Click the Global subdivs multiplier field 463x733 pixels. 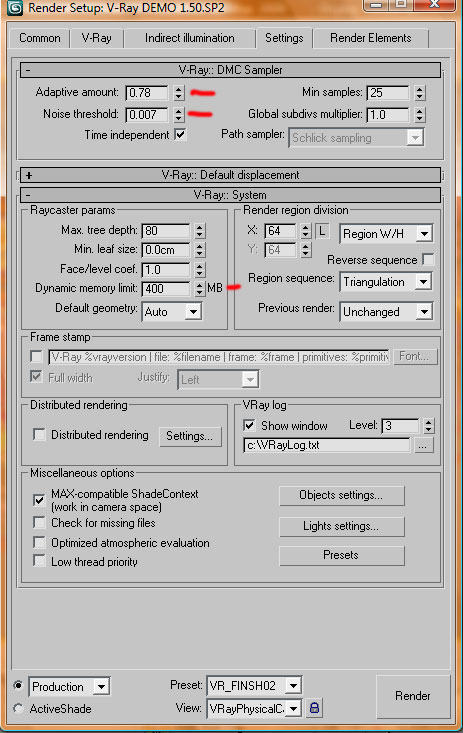coord(388,115)
